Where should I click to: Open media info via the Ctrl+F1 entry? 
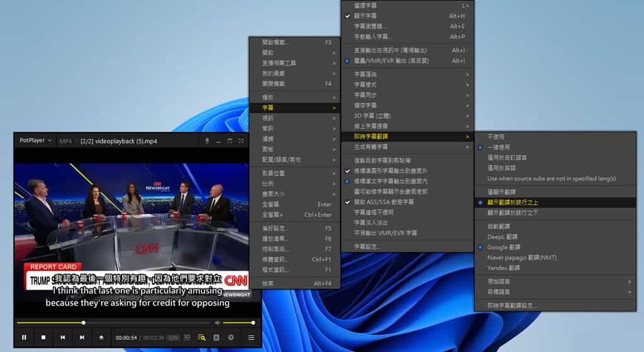pyautogui.click(x=294, y=259)
